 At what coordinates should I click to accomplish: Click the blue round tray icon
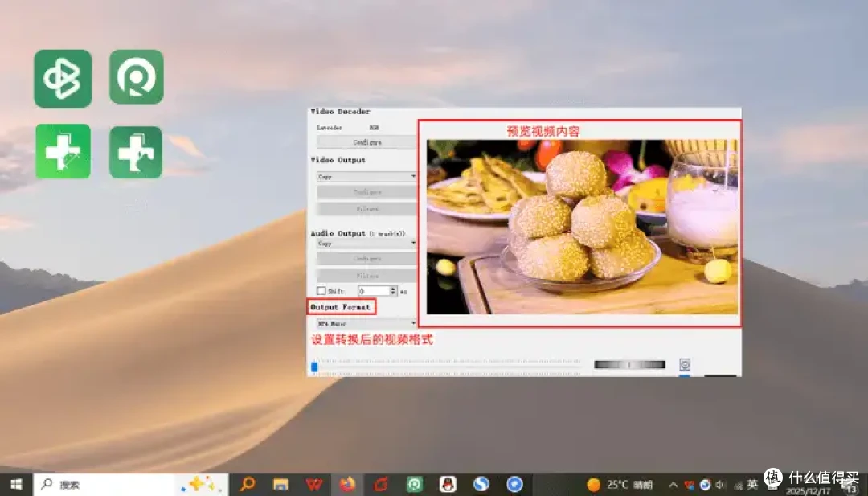[x=705, y=485]
